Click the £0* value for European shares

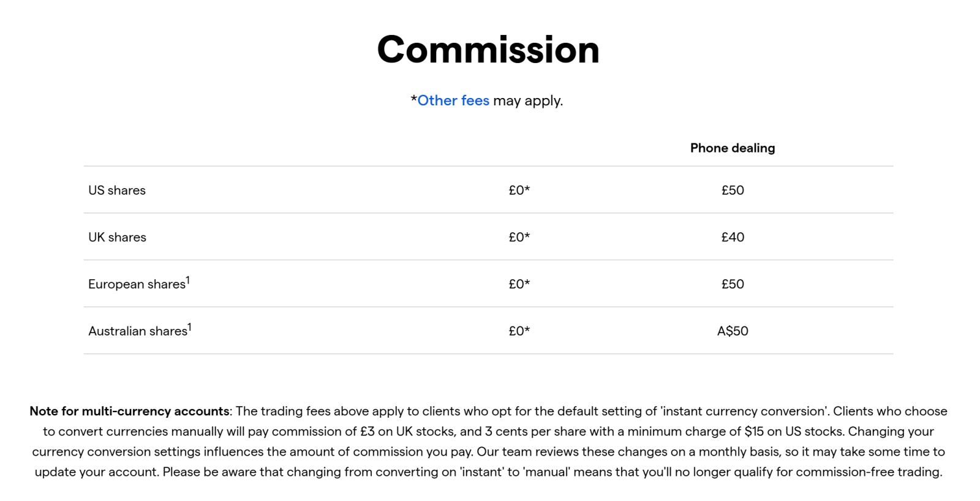(x=519, y=284)
